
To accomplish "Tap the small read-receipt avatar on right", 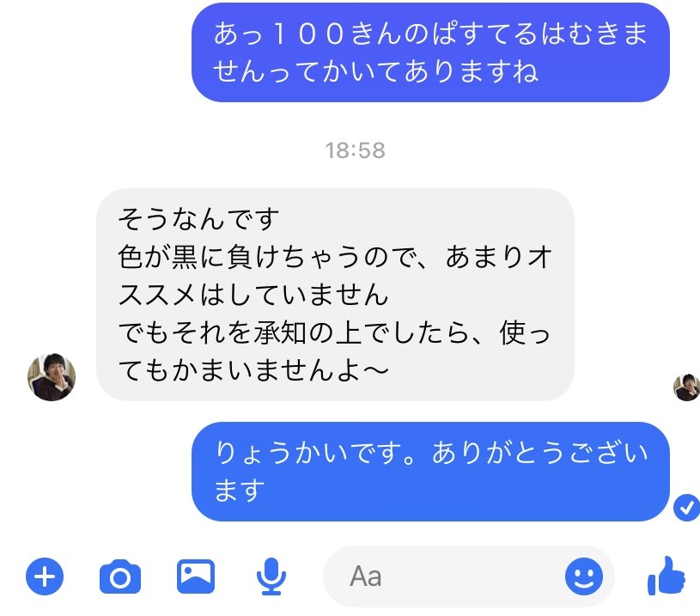I will 686,387.
